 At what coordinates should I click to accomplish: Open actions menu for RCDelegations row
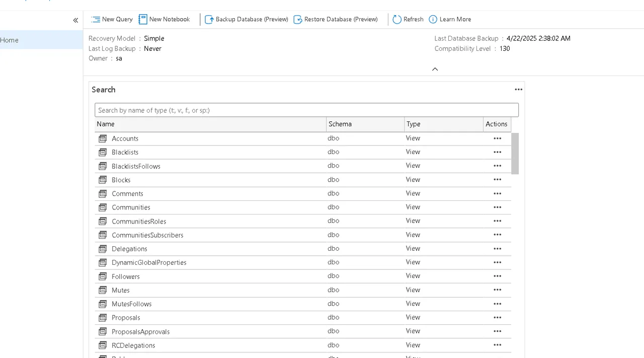coord(498,345)
